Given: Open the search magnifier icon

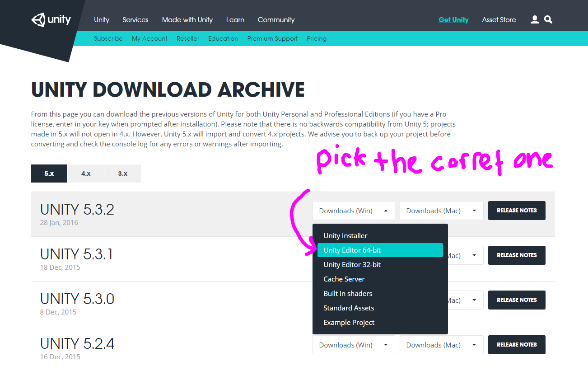Looking at the screenshot, I should [x=548, y=19].
